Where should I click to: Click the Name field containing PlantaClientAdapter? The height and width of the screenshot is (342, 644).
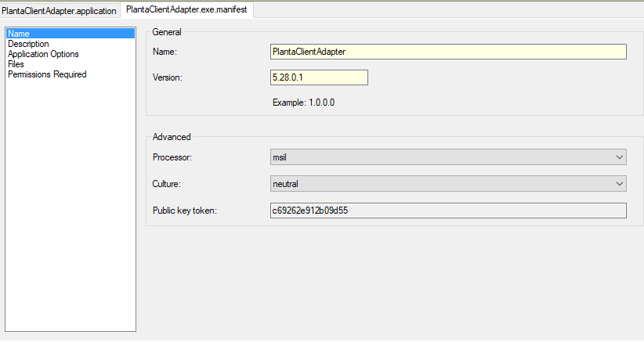pyautogui.click(x=447, y=52)
